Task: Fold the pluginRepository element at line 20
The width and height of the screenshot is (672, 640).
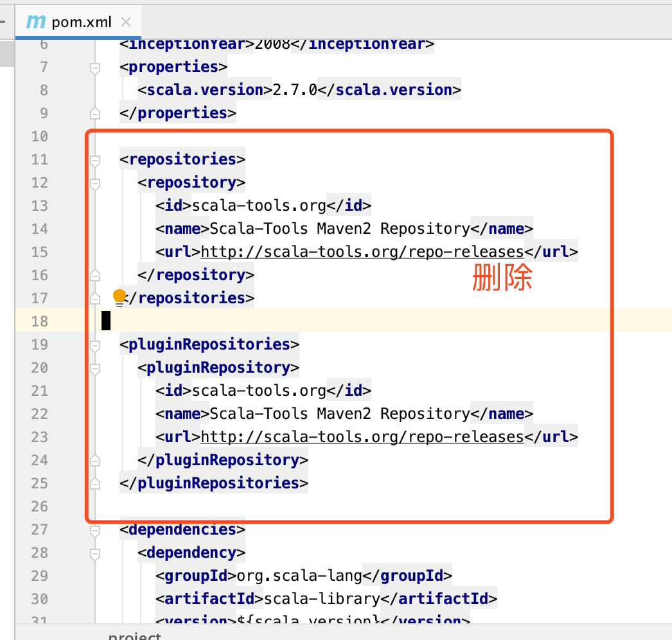Action: [95, 368]
